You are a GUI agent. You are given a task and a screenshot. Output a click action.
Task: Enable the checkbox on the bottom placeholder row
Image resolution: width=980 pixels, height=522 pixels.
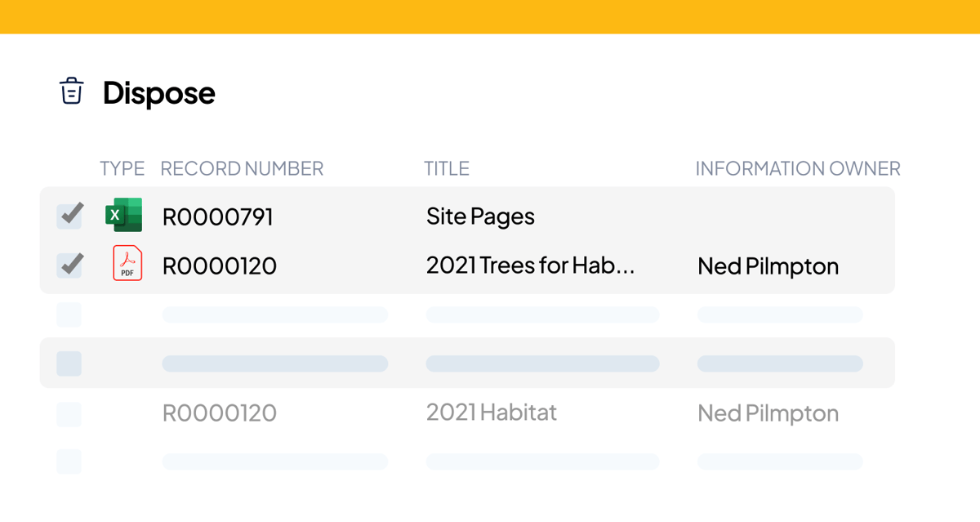69,462
